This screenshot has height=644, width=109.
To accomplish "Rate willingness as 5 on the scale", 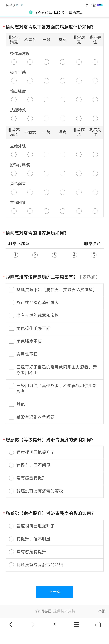I will click(94, 255).
